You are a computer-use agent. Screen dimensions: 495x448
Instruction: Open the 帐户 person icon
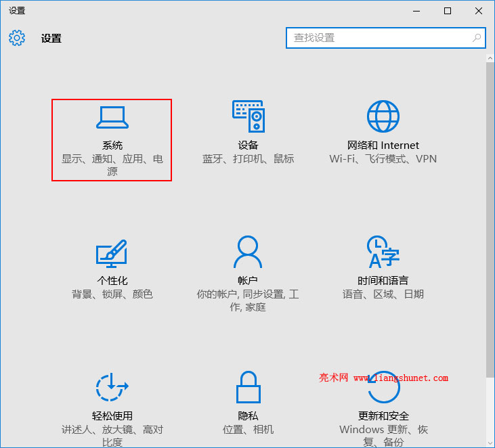[248, 252]
